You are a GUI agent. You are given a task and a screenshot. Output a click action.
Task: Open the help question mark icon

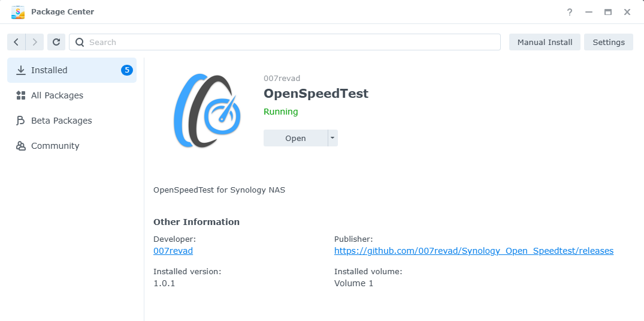[x=569, y=12]
